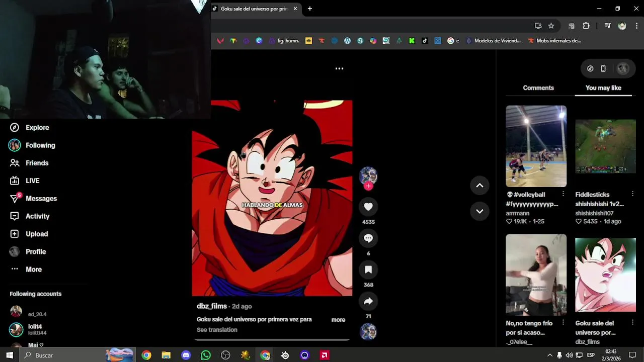Screen dimensions: 644x362
Task: Open profile avatar in top-right pill
Action: [x=623, y=69]
